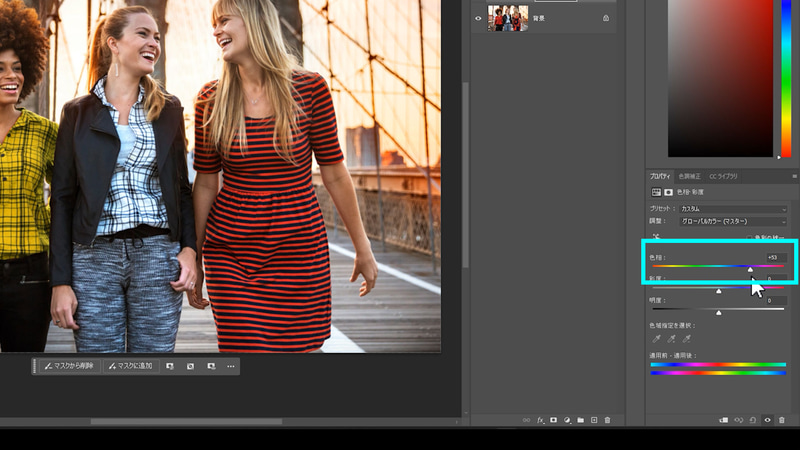800x450 pixels.
Task: Open the properties panel flyout menu
Action: [x=794, y=176]
